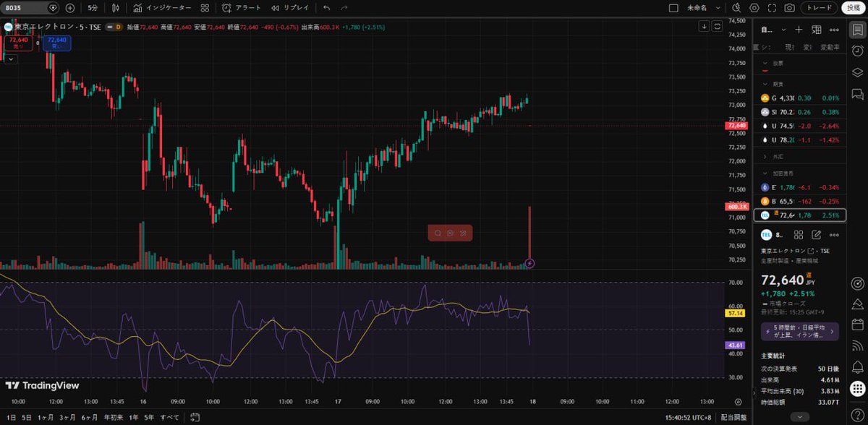Image resolution: width=868 pixels, height=425 pixels.
Task: Collapse the 先物 futures section
Action: [x=765, y=84]
